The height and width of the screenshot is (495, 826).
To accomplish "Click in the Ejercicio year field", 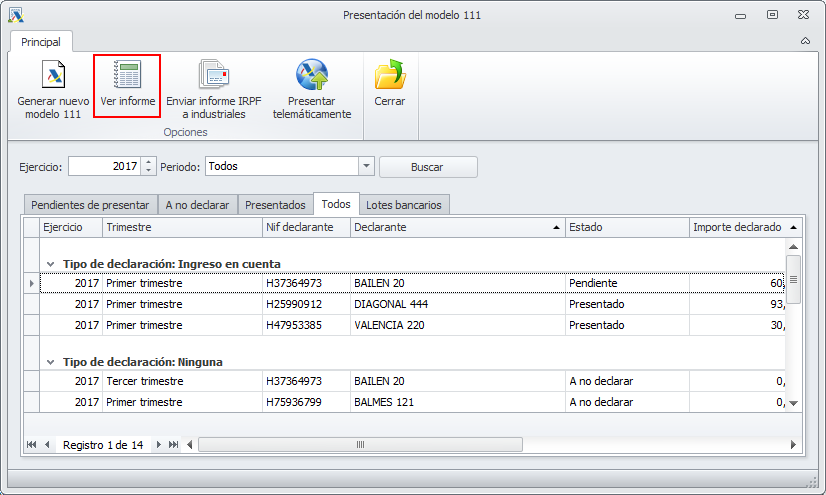I will 104,167.
